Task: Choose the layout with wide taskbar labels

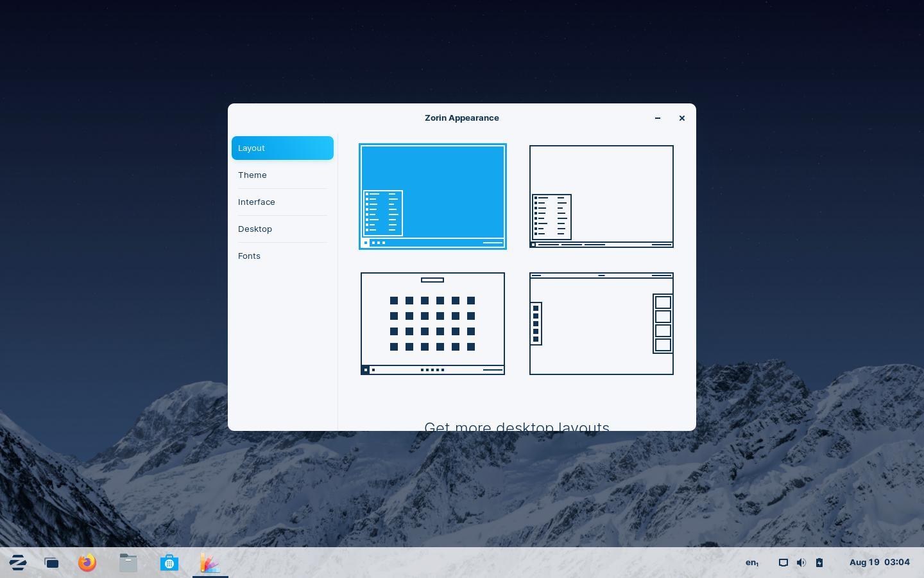Action: tap(601, 196)
